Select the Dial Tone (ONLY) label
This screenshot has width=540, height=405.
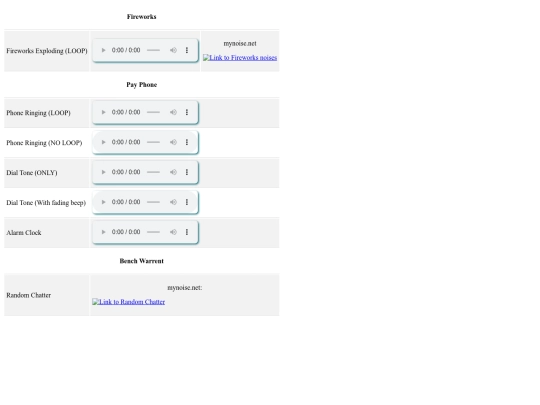tap(32, 173)
